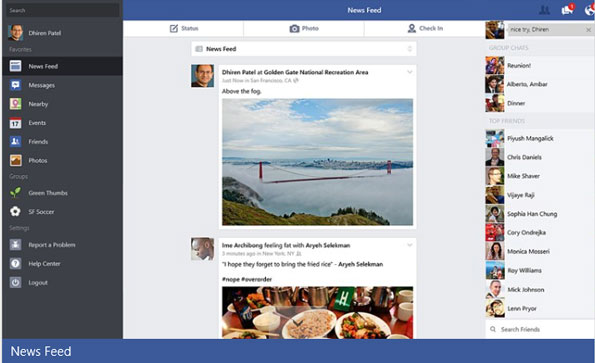This screenshot has height=363, width=595.
Task: Click the Search Friends magnifier icon
Action: [x=493, y=329]
